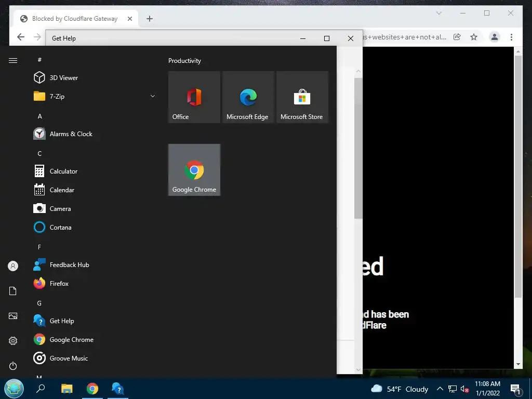Click the muted volume tray icon

point(464,389)
